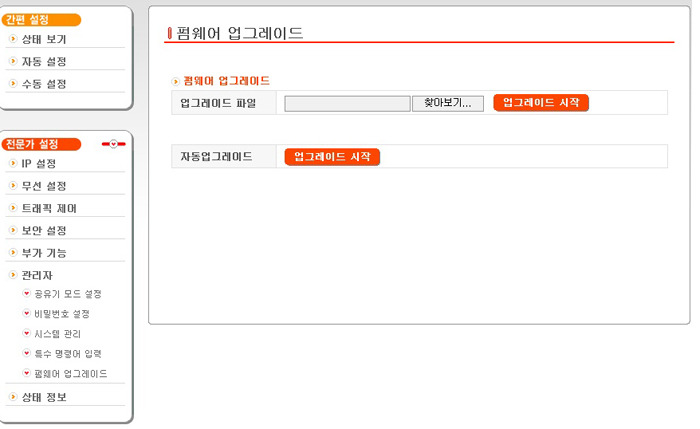The image size is (700, 429).
Task: Start upgrade from the selected file
Action: 541,103
